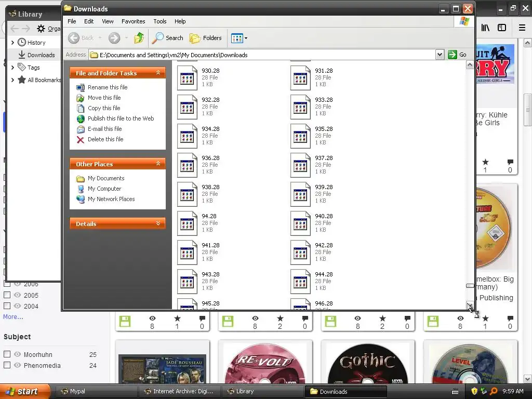The image size is (532, 399).
Task: Collapse the Other Places panel
Action: [158, 164]
